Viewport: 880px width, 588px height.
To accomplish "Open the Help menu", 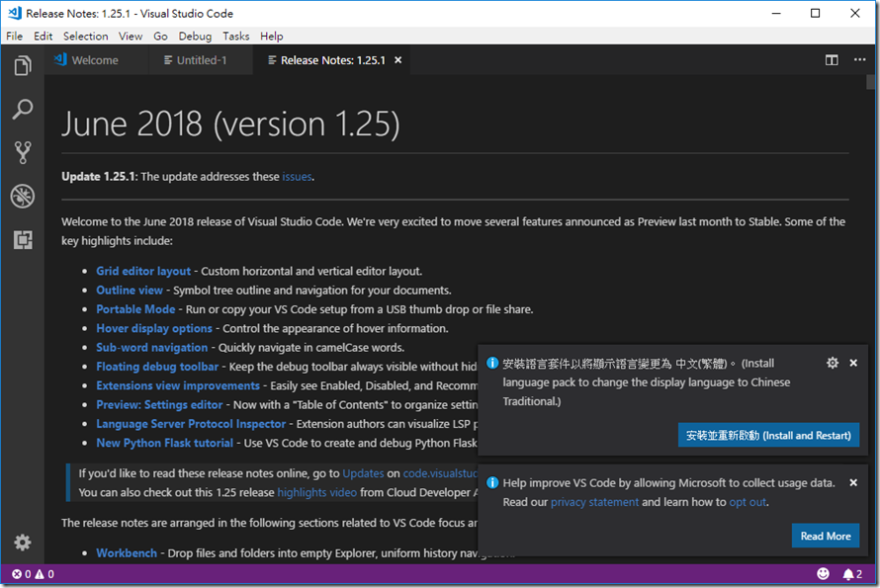I will 272,36.
